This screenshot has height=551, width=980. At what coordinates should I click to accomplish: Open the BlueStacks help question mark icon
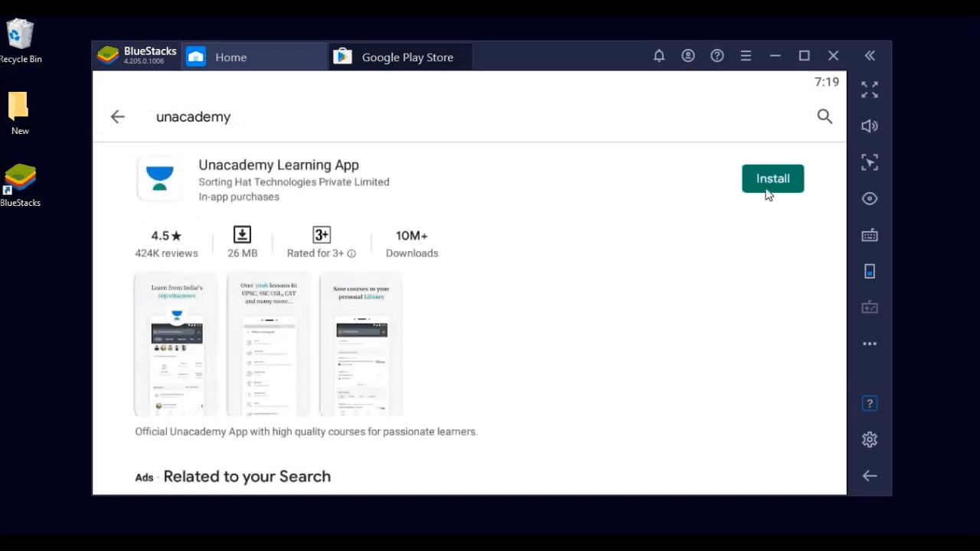(x=717, y=56)
